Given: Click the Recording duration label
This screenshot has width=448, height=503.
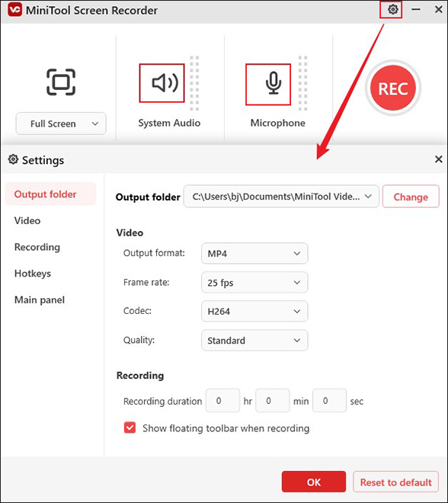Looking at the screenshot, I should point(162,402).
